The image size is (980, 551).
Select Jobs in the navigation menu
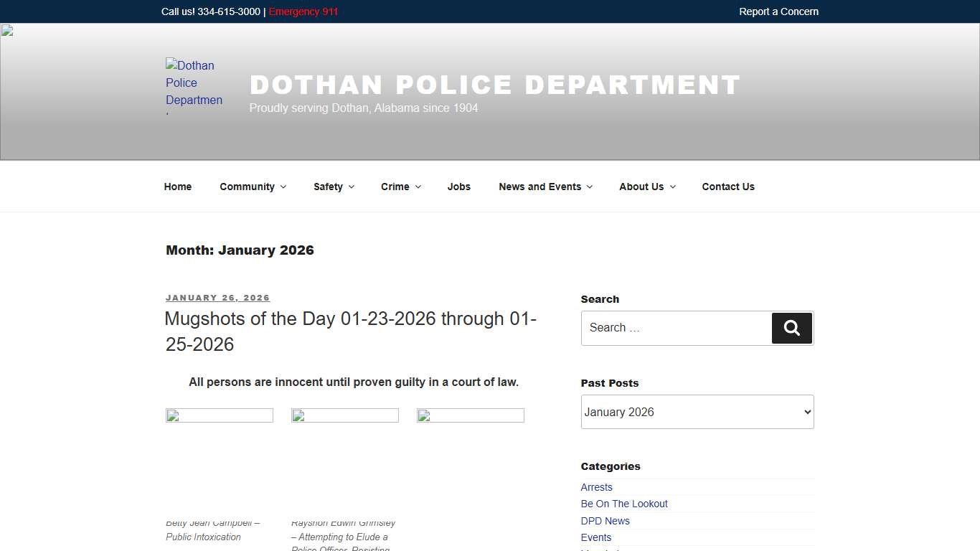(458, 187)
